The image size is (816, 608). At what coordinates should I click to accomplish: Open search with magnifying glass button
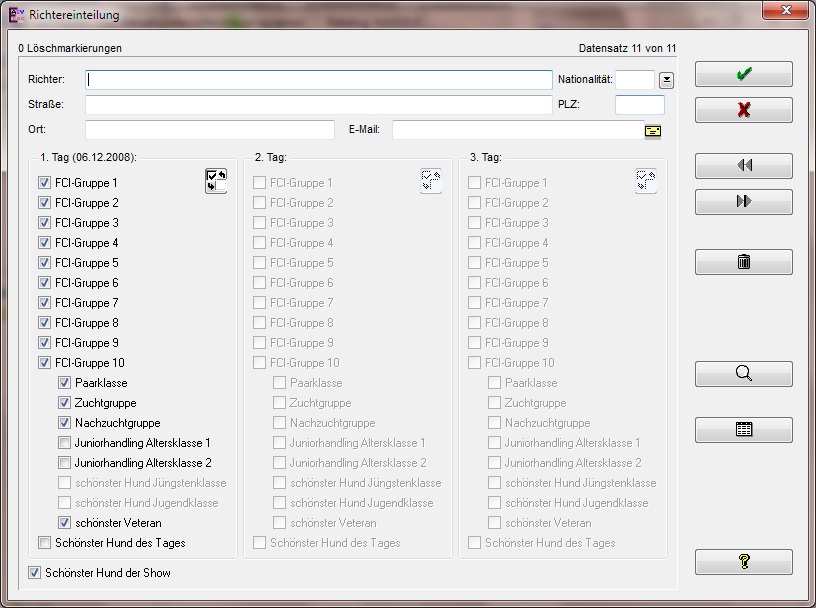[x=744, y=373]
